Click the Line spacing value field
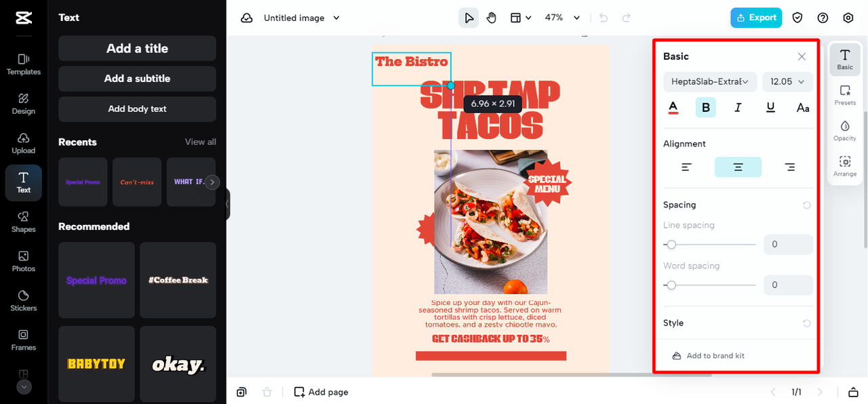This screenshot has height=404, width=868. click(788, 245)
